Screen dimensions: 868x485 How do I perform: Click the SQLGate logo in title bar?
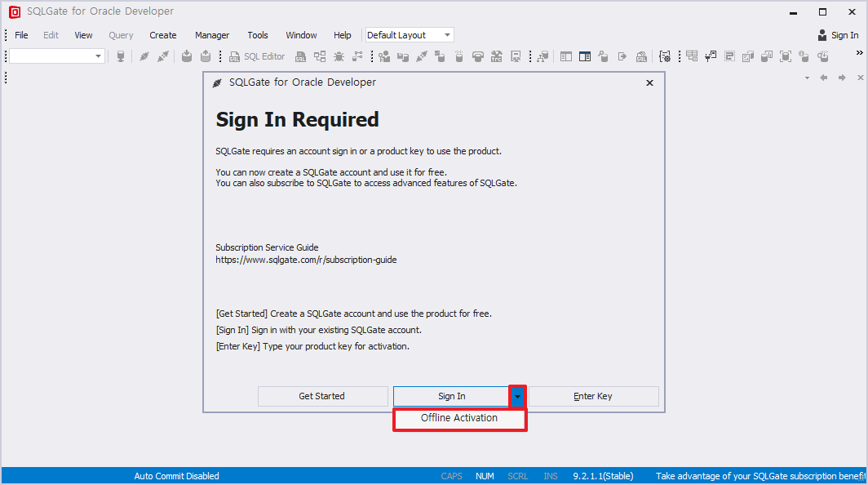(15, 11)
